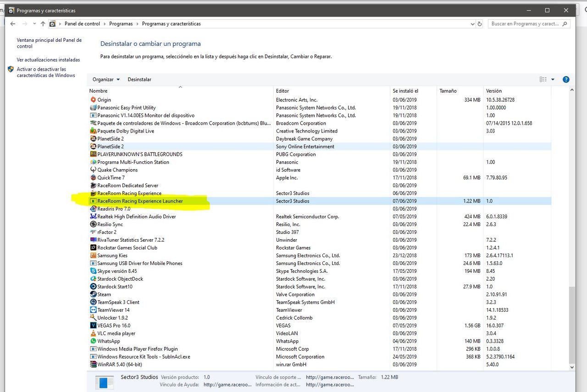Open Ventana principal del Panel de control
The width and height of the screenshot is (587, 392).
pyautogui.click(x=49, y=43)
